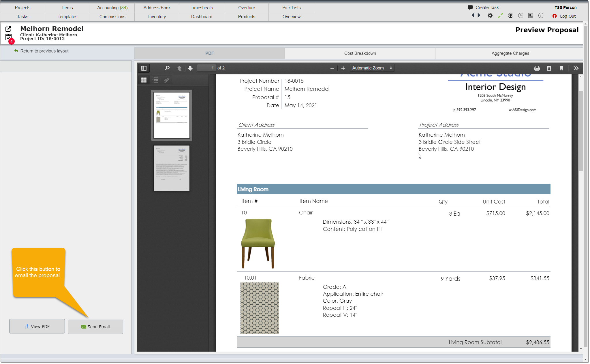Viewport: 590px width, 364px height.
Task: Open settings with the gear icon
Action: tap(490, 16)
